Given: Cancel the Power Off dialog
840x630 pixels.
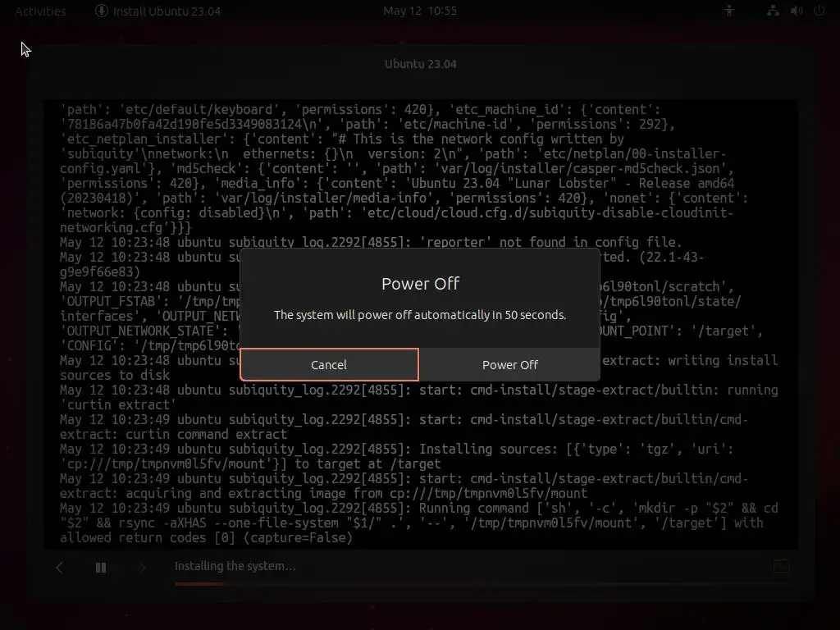Looking at the screenshot, I should point(329,364).
